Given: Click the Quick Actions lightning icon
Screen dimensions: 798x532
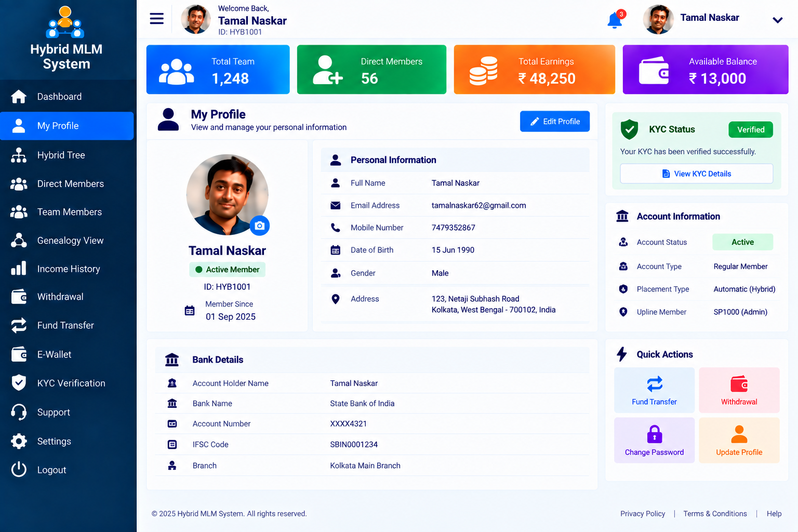Looking at the screenshot, I should (622, 354).
